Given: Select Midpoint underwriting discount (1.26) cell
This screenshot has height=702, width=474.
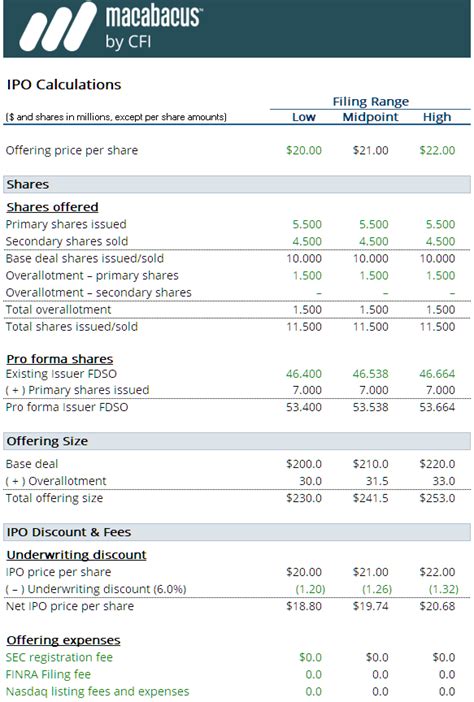Looking at the screenshot, I should point(377,589).
